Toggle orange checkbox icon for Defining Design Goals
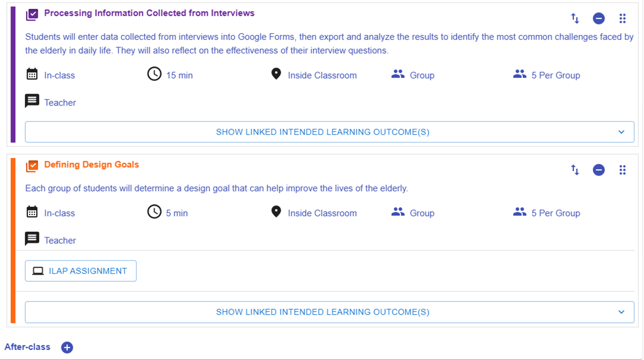 pos(32,166)
